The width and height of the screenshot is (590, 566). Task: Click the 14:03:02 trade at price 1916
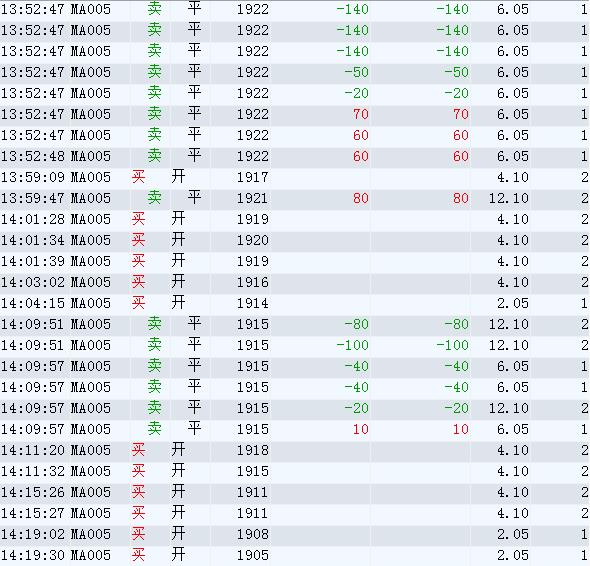[x=295, y=282]
